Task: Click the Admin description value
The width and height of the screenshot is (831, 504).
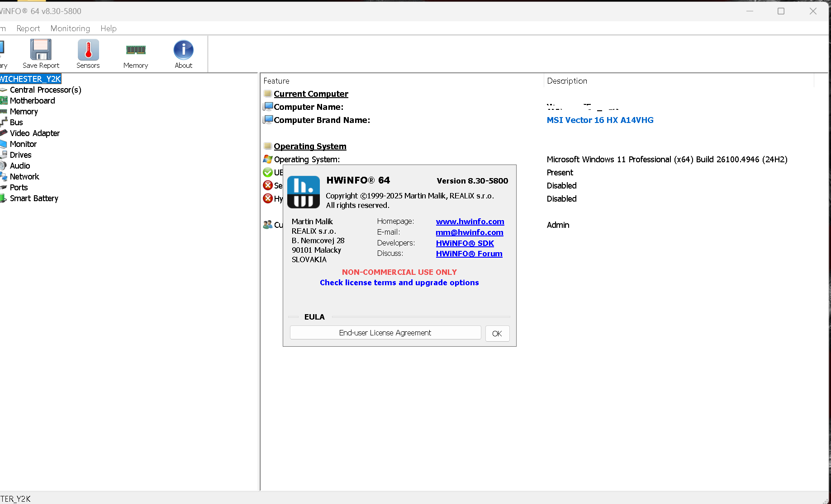Action: click(558, 225)
